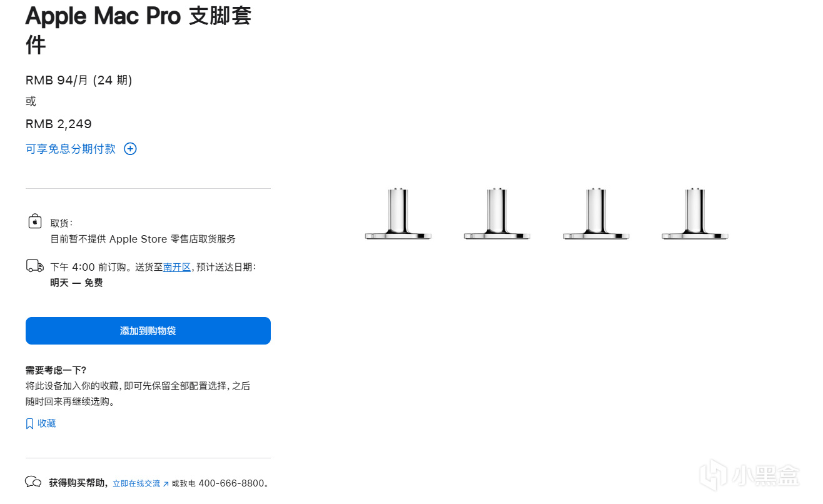Click the 添加到购物袋 button
Screen dimensions: 823x504
click(x=148, y=331)
